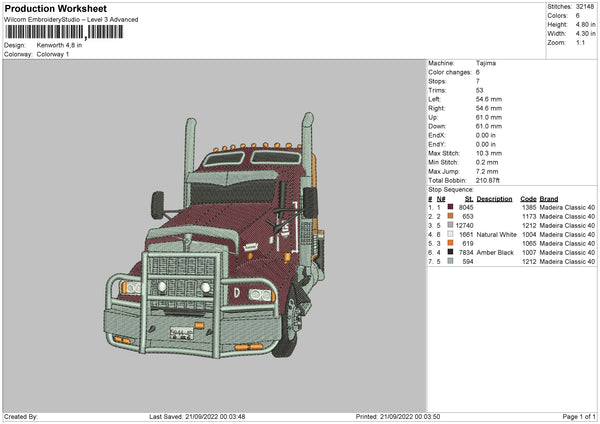Click the Colorway 1 value
The width and height of the screenshot is (600, 424).
53,54
